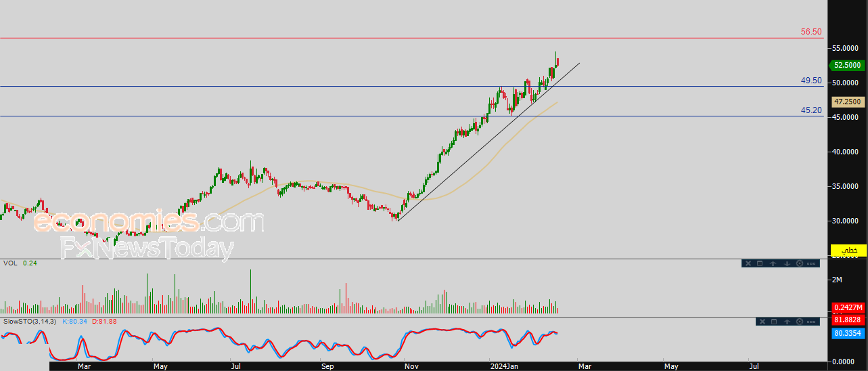
Task: Select the 47.2500 moving average tag
Action: point(847,102)
